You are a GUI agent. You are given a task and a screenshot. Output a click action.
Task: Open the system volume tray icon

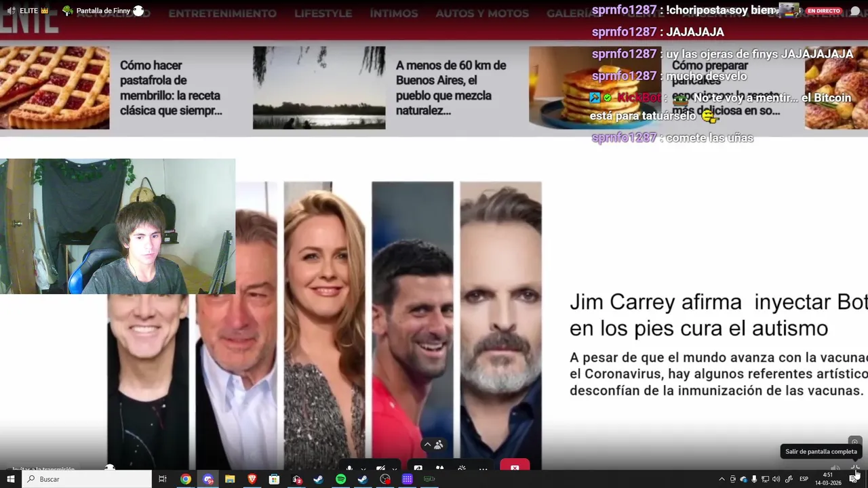coord(776,479)
